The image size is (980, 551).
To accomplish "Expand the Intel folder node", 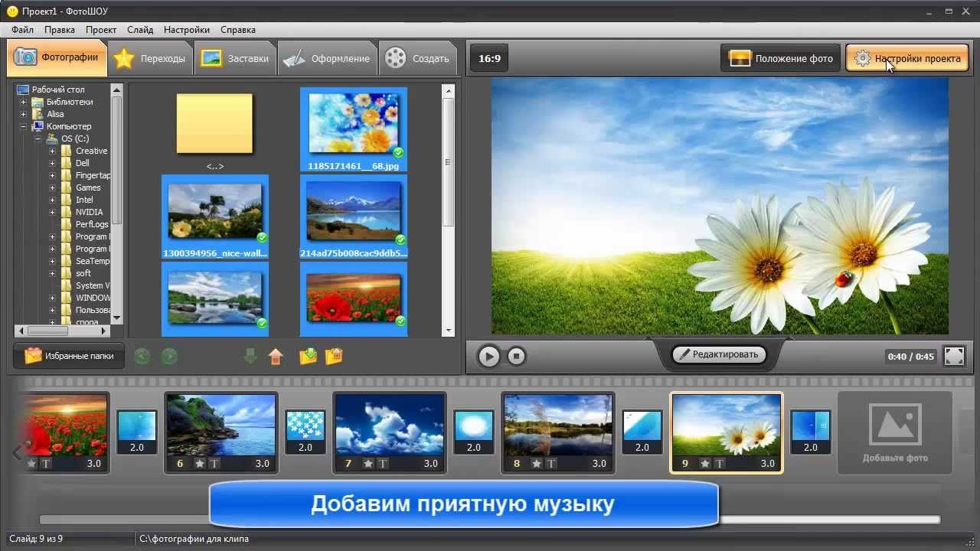I will [52, 200].
